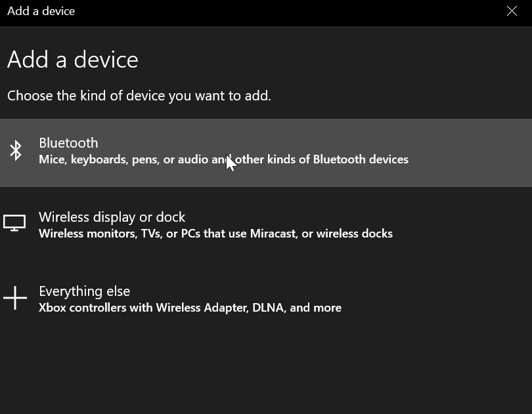Click the large Add a device heading

coord(73,60)
